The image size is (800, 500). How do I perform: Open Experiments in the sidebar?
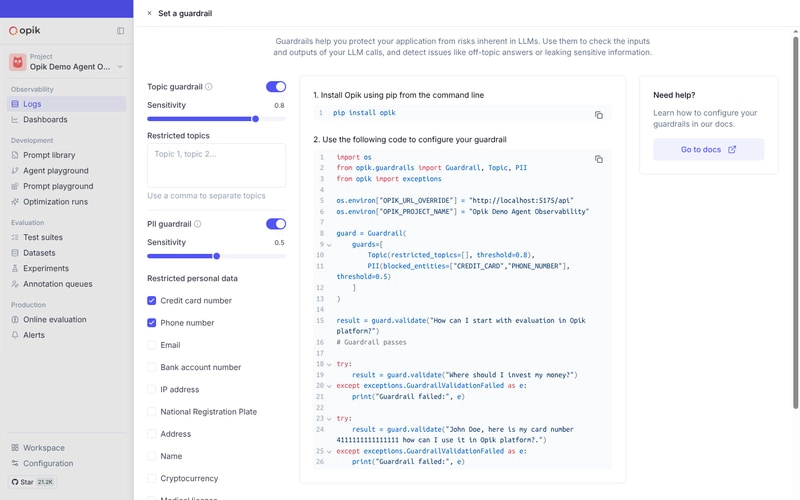tap(66, 268)
